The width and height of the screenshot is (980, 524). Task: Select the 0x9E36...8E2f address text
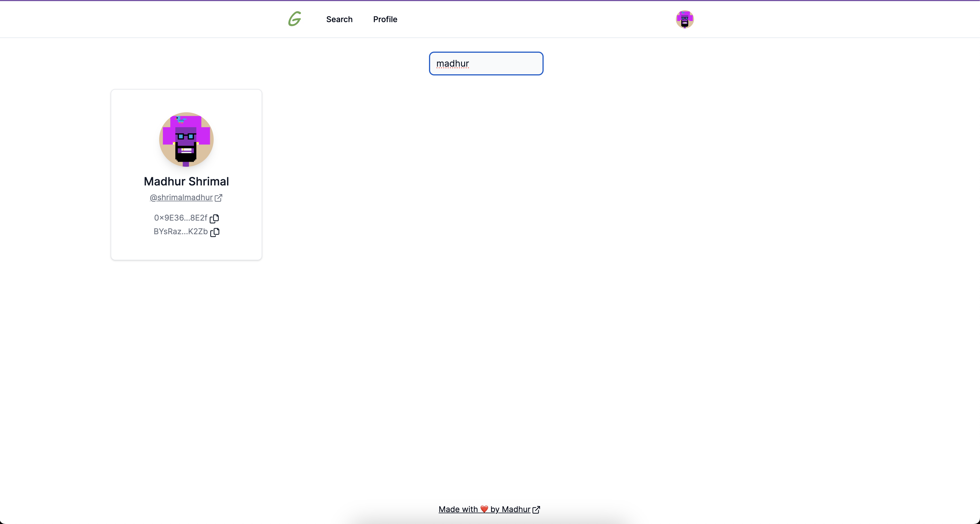coord(180,218)
